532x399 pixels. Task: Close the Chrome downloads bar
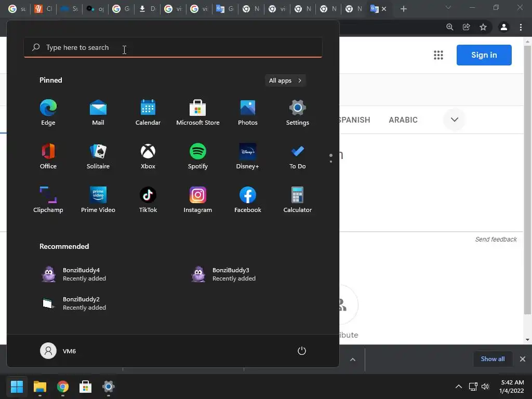523,359
